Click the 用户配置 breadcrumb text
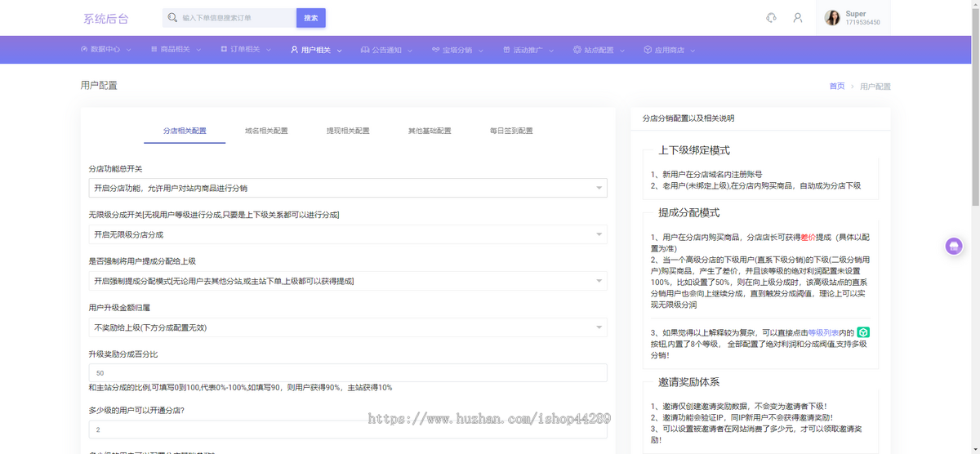Screen dimensions: 980x454 (875, 86)
